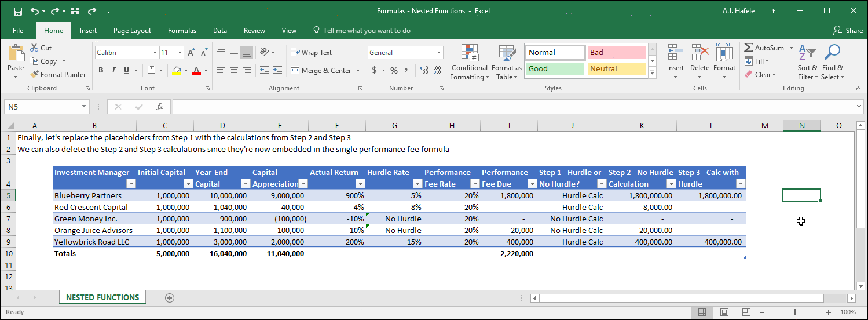The height and width of the screenshot is (320, 868).
Task: Redo the previous action
Action: [x=54, y=11]
